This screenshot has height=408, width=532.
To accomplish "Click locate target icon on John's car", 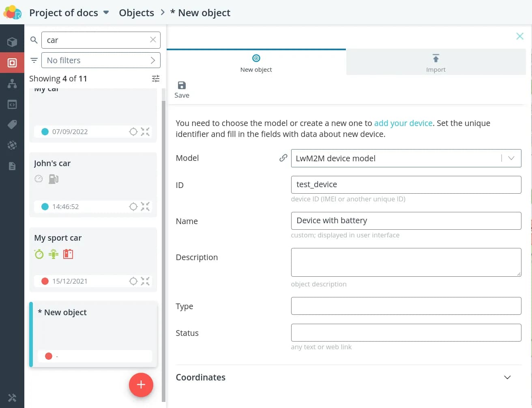I will coord(133,207).
